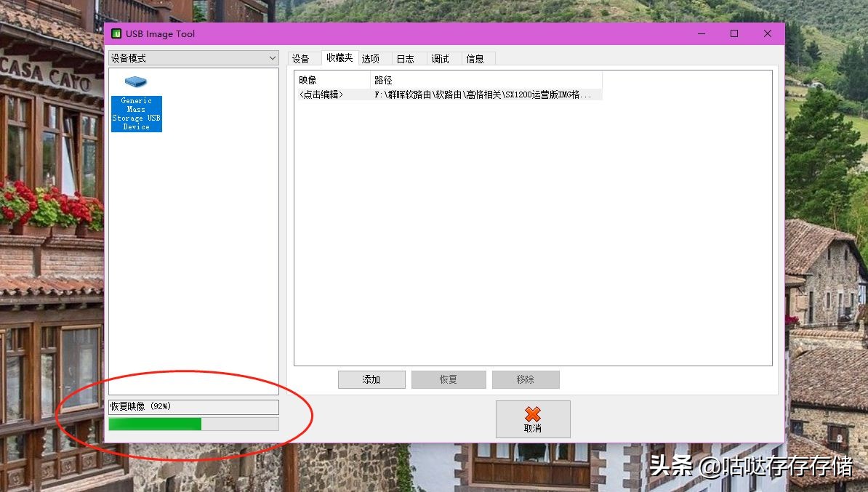The height and width of the screenshot is (492, 868).
Task: Open the 选项 tab
Action: click(371, 58)
